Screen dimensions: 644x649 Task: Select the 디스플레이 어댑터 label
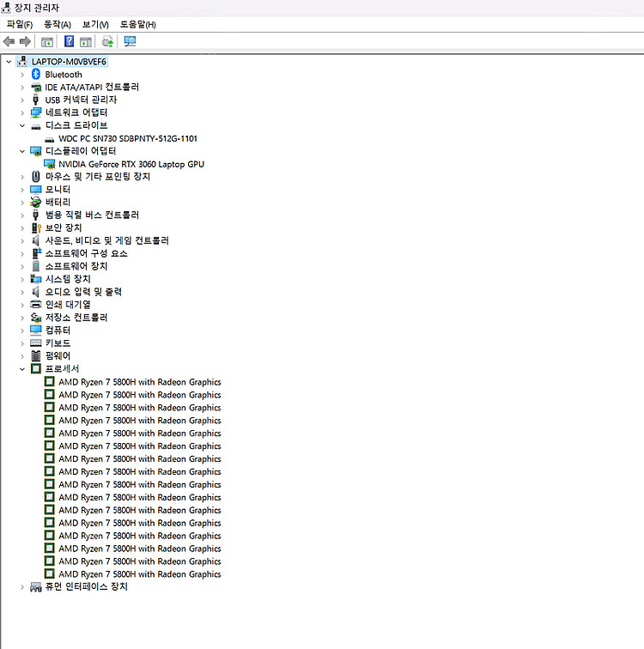81,151
